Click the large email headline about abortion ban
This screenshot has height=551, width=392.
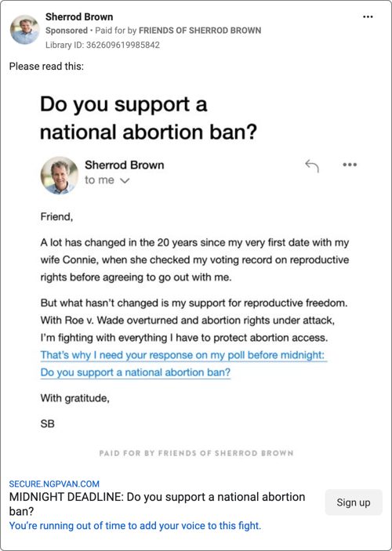149,118
